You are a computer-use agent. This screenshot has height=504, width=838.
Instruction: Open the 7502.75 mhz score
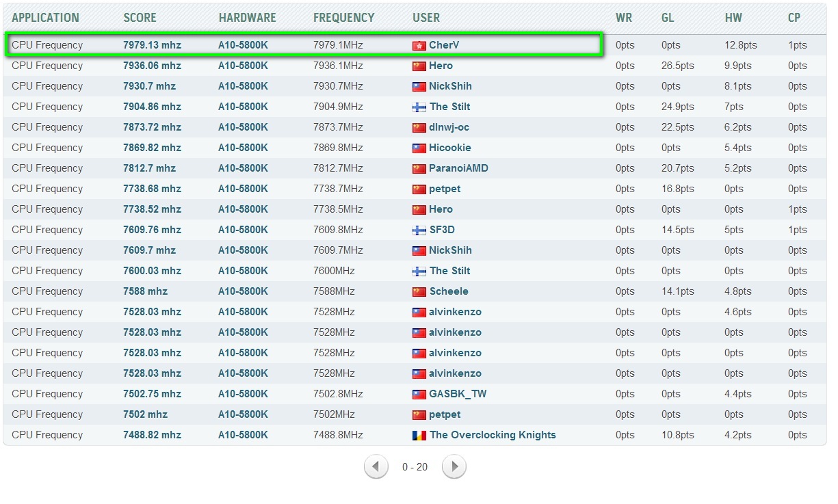(152, 394)
